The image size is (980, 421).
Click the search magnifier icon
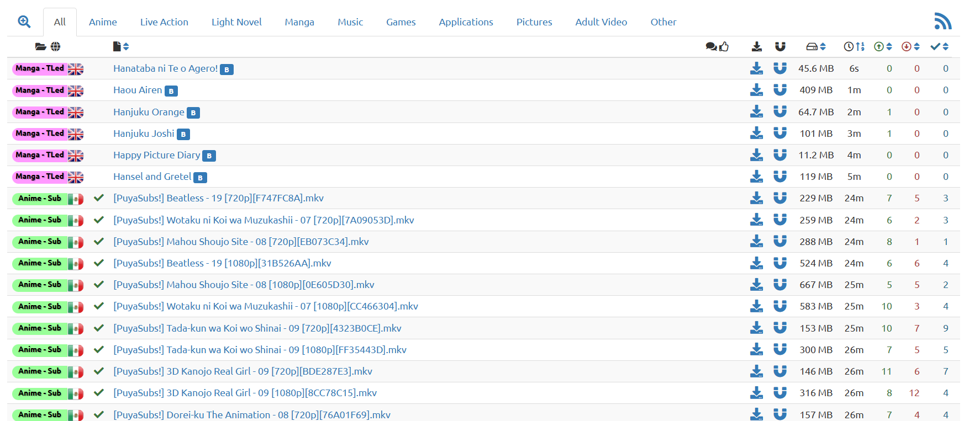tap(24, 22)
